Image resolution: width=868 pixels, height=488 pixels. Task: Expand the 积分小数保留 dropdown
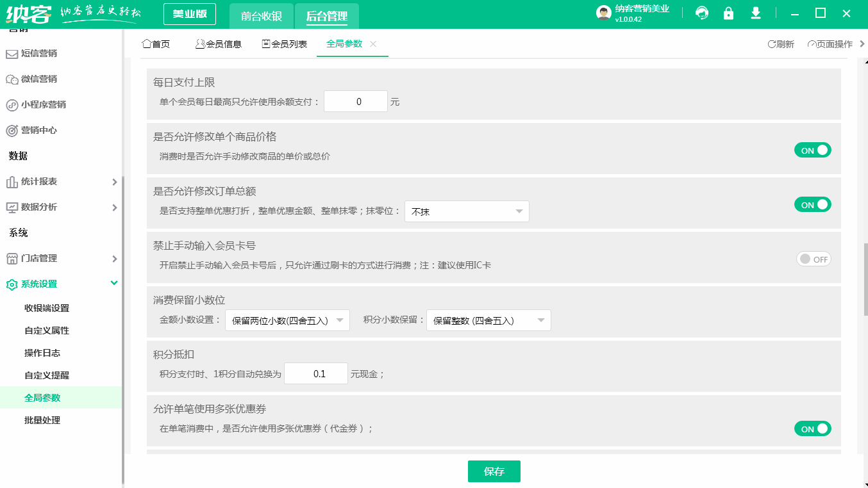(488, 320)
